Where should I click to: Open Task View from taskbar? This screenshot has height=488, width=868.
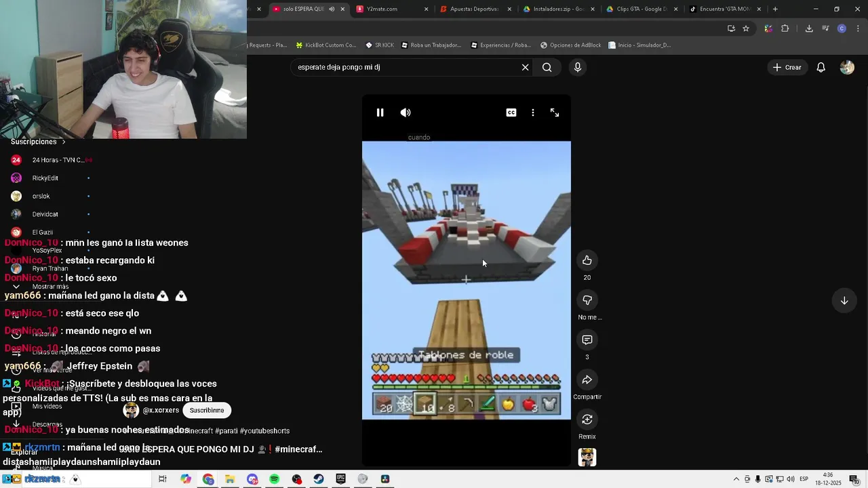[163, 479]
